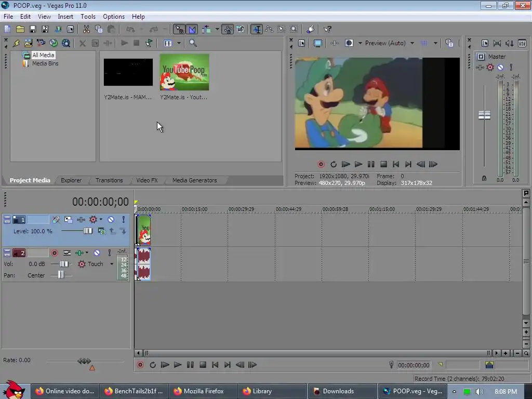Select All Media in media tree
Viewport: 532px width, 399px height.
pyautogui.click(x=43, y=55)
